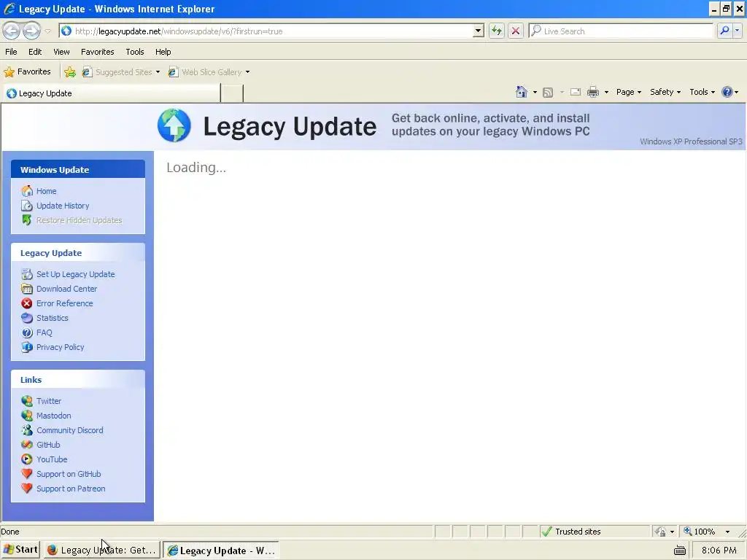The image size is (747, 560).
Task: Click the 8:06 PM clock
Action: coord(719,551)
